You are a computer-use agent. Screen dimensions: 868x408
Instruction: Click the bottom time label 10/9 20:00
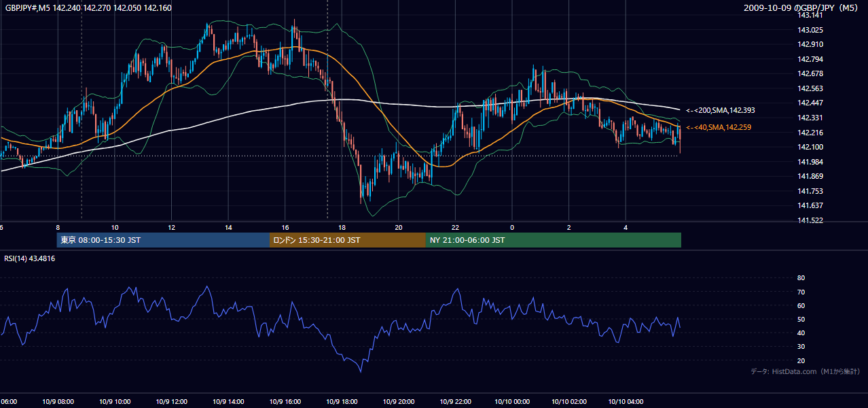tap(399, 401)
